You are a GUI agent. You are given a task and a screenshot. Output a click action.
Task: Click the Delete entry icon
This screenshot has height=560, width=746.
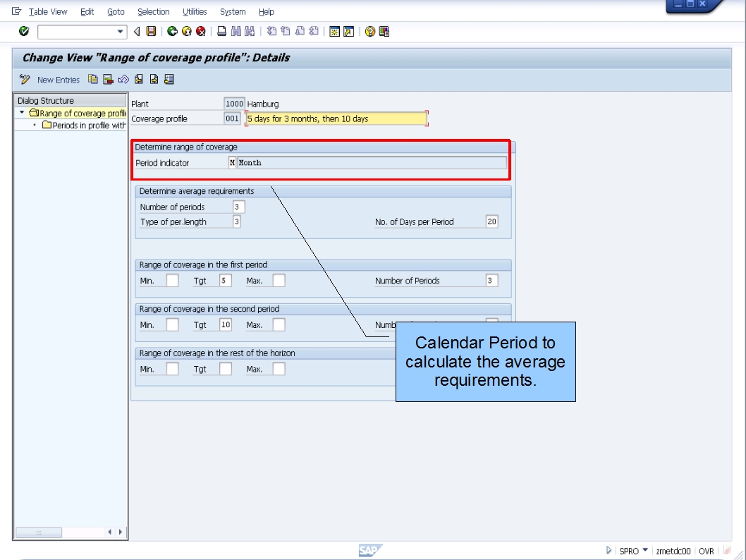click(x=107, y=79)
